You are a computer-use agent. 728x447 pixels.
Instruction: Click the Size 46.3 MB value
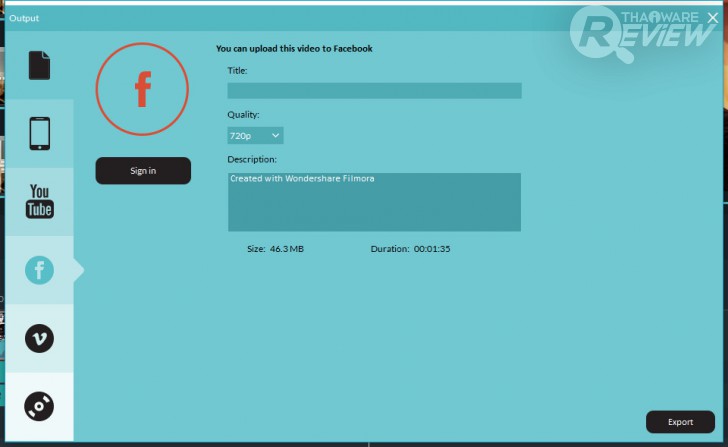(x=286, y=249)
